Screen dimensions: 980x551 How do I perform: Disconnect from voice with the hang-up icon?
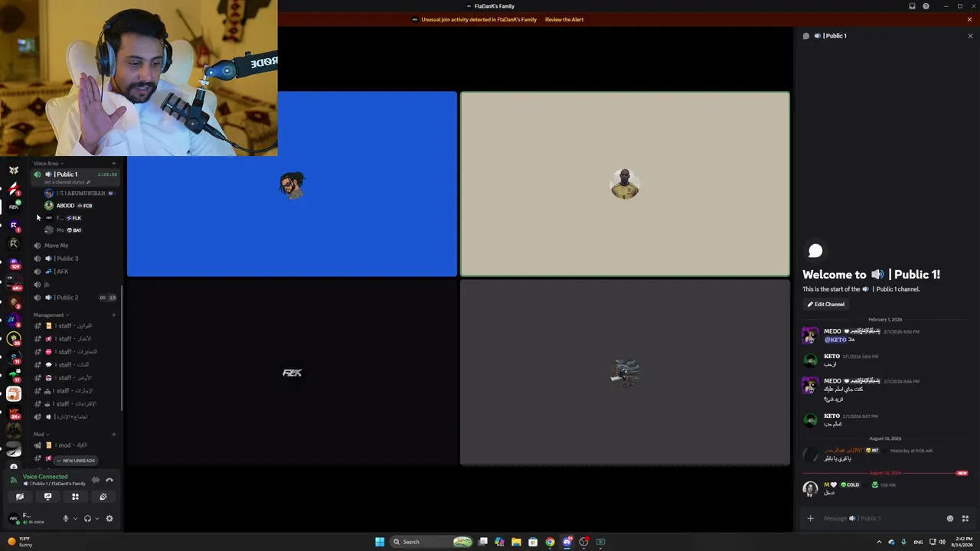(x=109, y=480)
